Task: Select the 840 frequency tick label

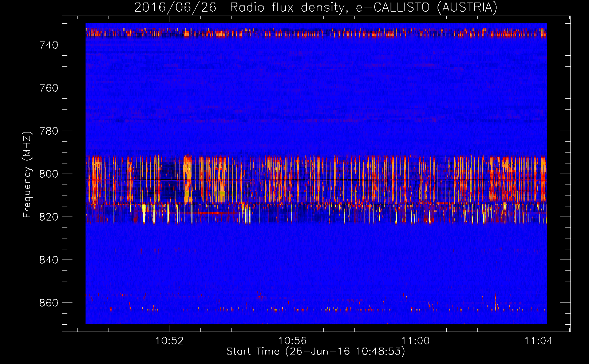Action: 49,260
